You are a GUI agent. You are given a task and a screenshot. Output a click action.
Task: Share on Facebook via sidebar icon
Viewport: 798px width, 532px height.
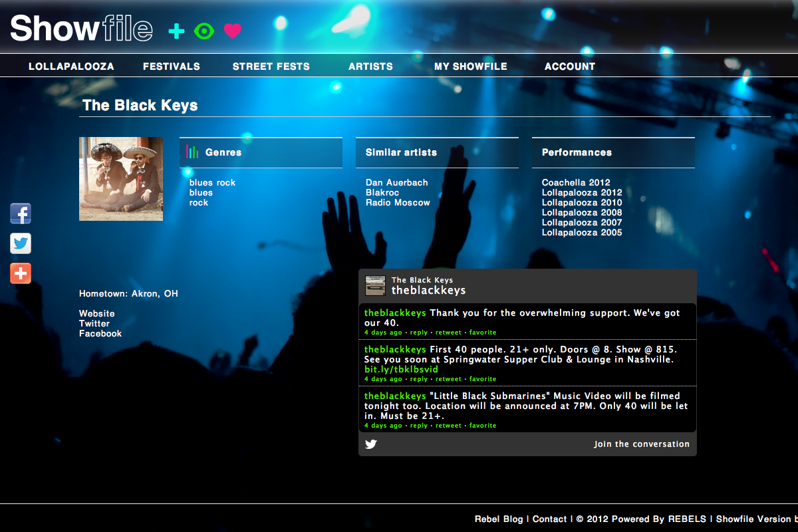point(21,213)
